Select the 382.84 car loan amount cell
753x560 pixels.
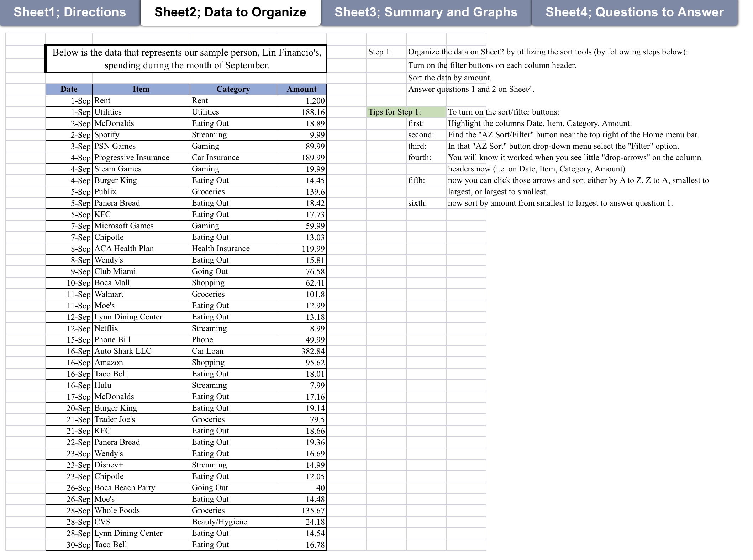click(301, 351)
